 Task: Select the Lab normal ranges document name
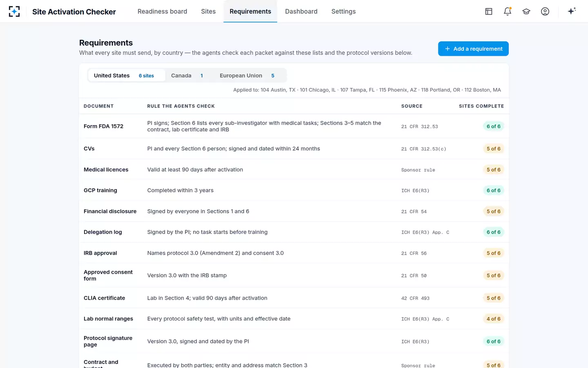pos(108,319)
